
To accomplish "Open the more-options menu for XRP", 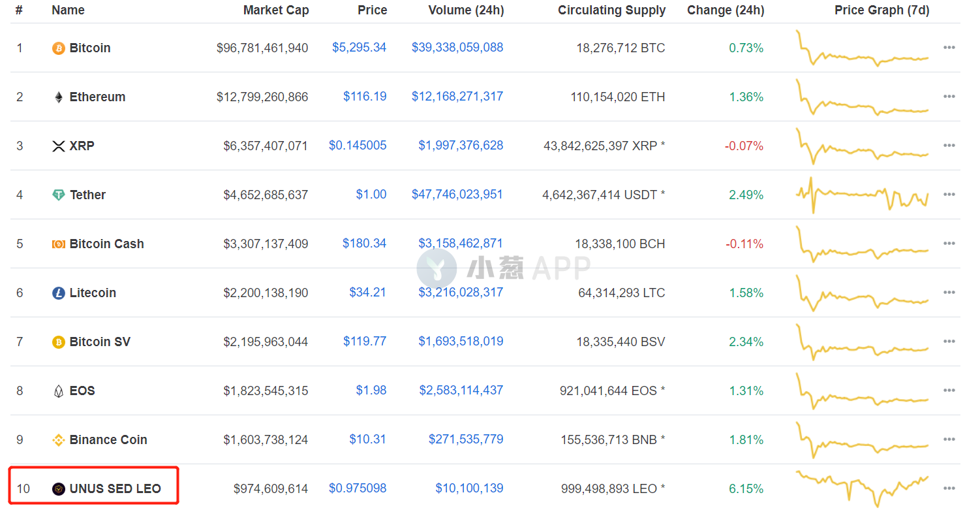I will [949, 146].
